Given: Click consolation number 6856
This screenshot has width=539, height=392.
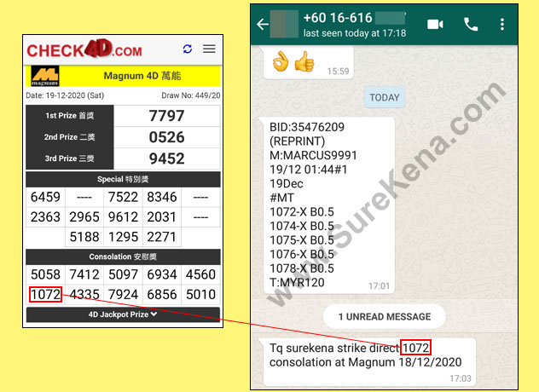Looking at the screenshot, I should coord(162,295).
